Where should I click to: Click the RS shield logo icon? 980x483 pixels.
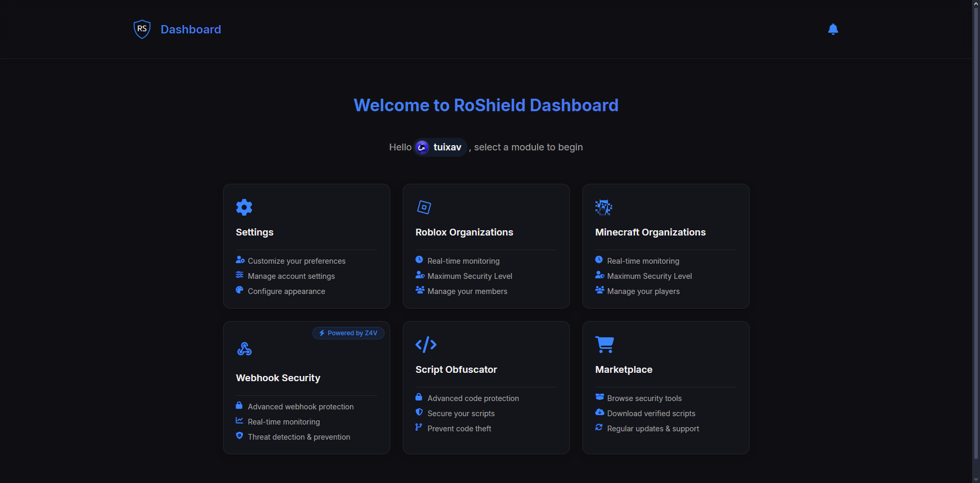[142, 29]
